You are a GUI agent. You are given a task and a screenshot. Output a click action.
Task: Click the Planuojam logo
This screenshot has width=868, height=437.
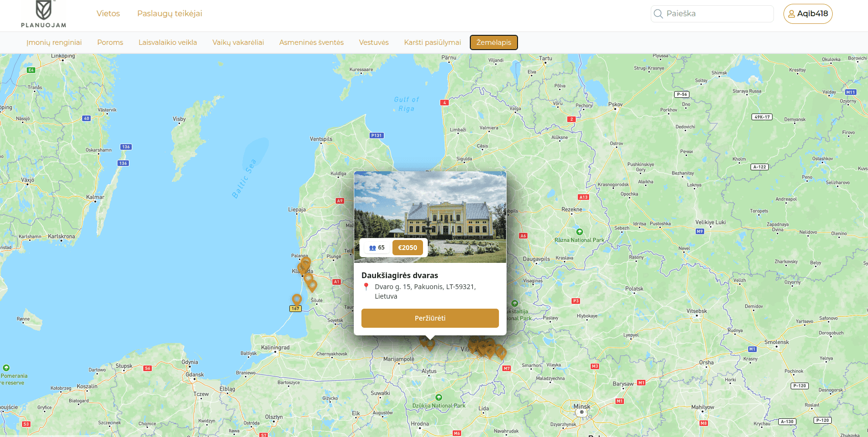[x=43, y=14]
